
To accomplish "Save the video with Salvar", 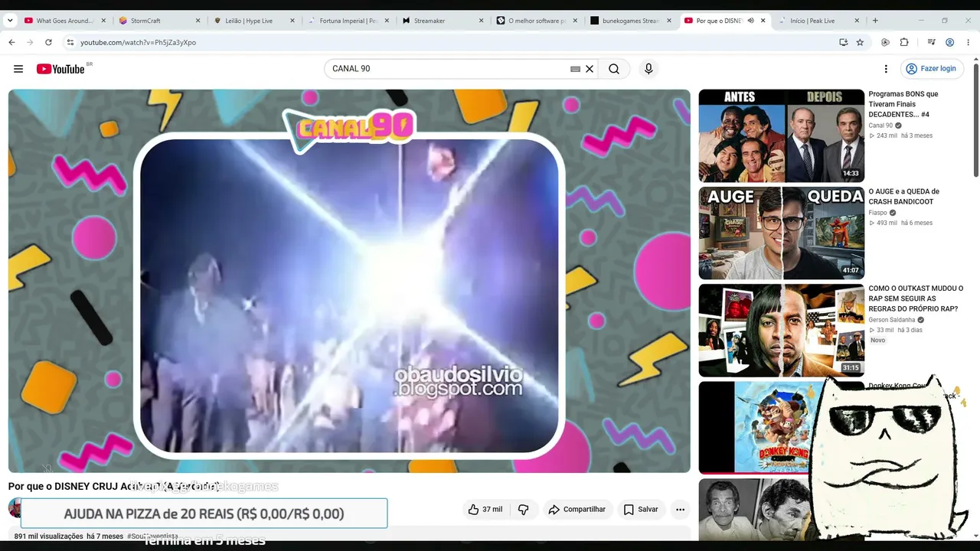I will [641, 510].
